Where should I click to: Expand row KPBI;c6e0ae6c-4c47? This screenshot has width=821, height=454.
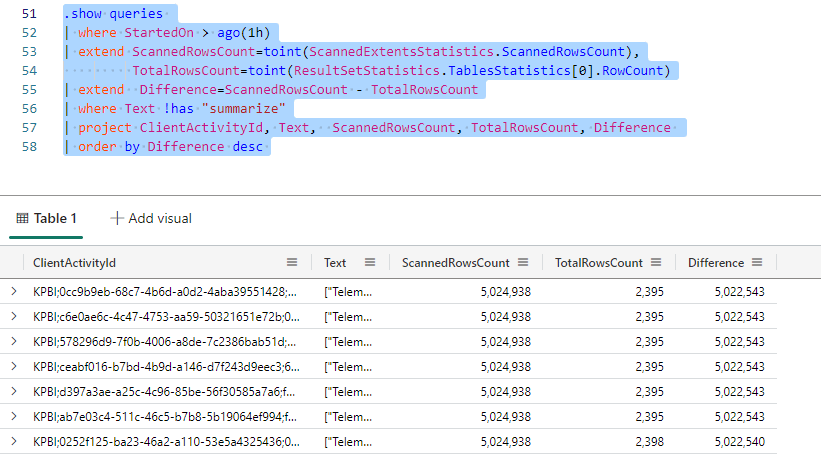click(14, 316)
